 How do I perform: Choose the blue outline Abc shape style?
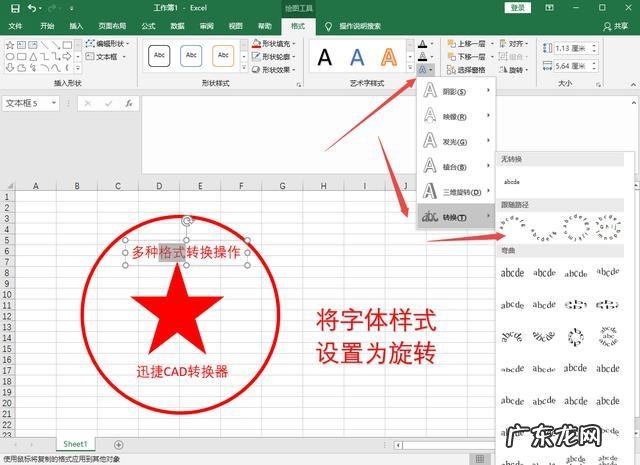pos(191,56)
